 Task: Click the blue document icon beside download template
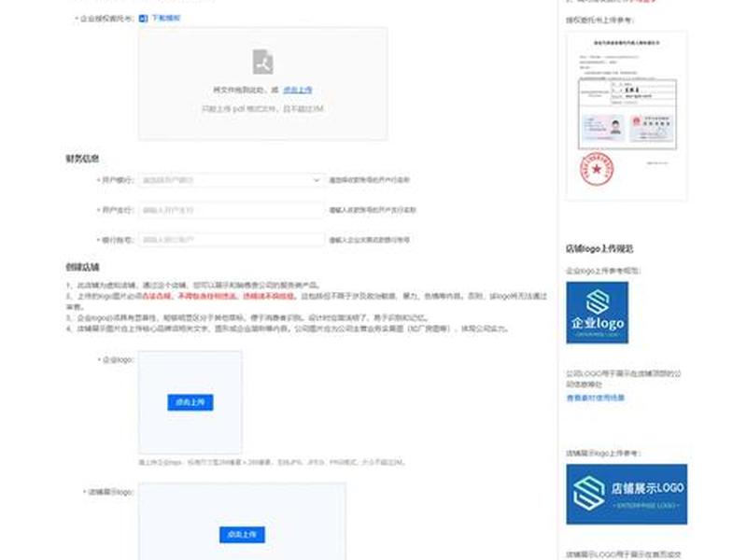click(x=144, y=19)
